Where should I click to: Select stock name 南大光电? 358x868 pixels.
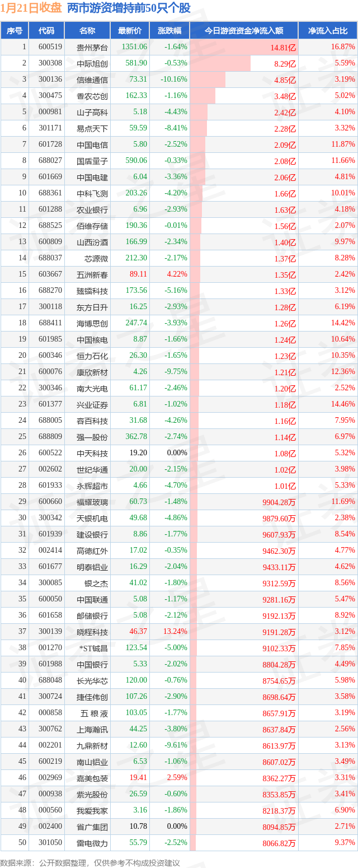[92, 388]
